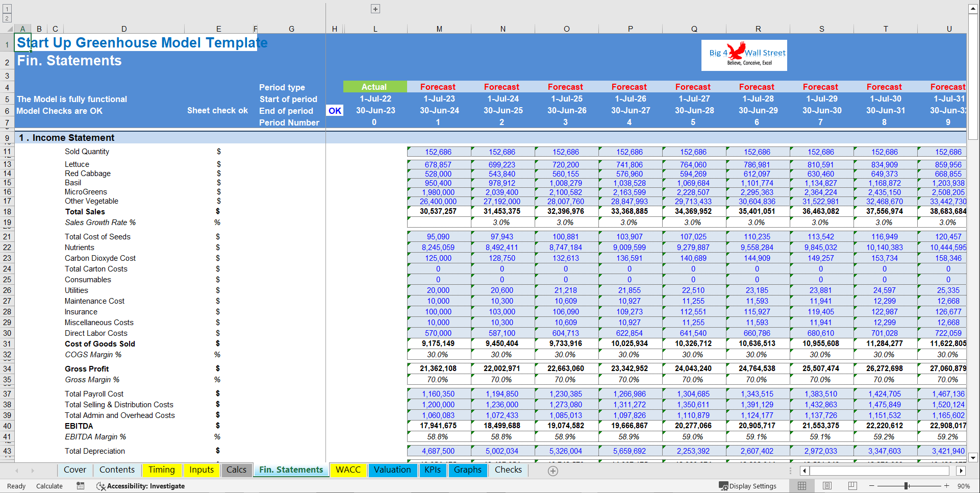Switch to the WACC sheet tab
The width and height of the screenshot is (980, 493).
[x=348, y=470]
